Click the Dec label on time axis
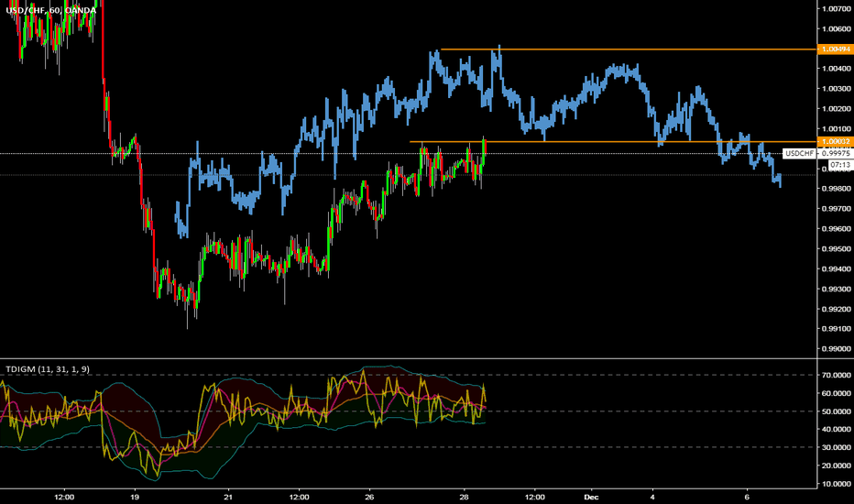 point(591,497)
